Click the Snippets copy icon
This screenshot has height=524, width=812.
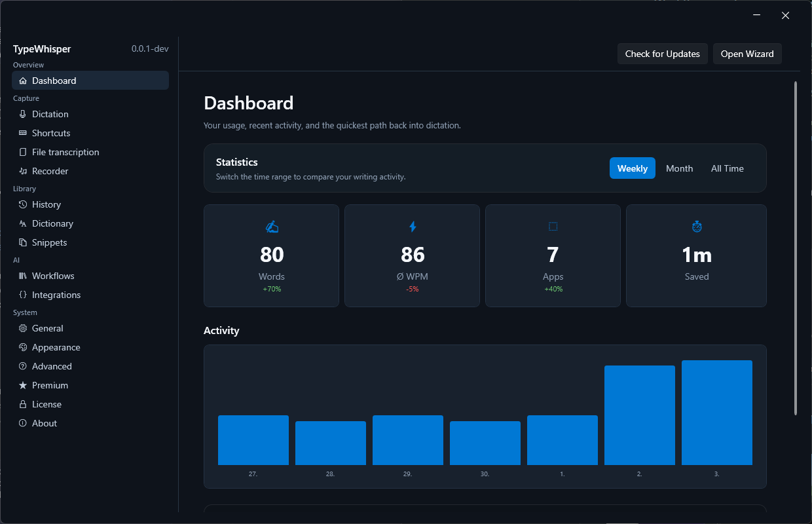[23, 242]
